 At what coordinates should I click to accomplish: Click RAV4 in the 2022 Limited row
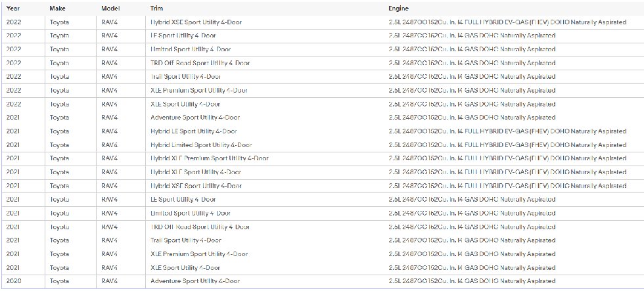coord(110,49)
